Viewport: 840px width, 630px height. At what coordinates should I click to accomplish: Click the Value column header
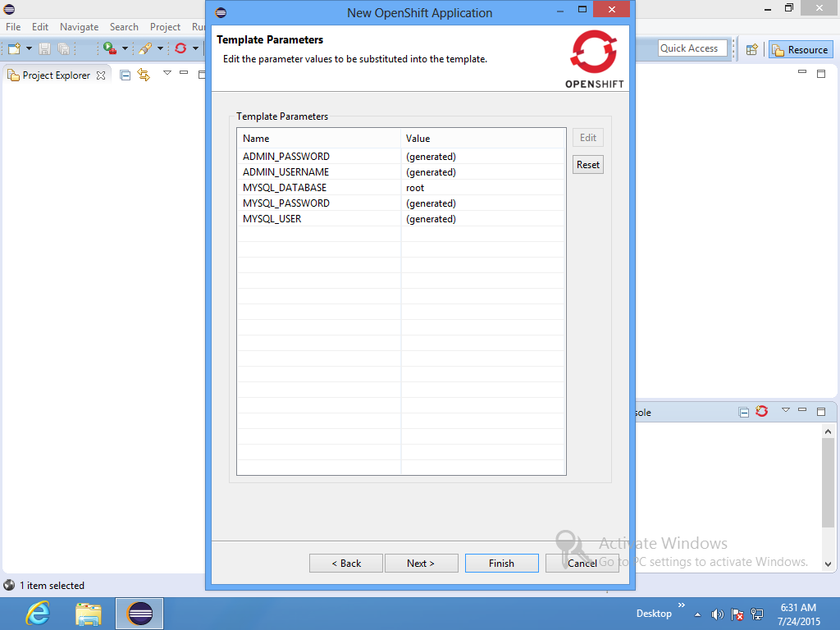(x=482, y=138)
